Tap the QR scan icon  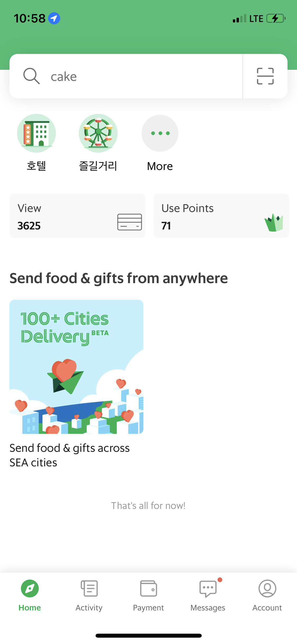click(265, 76)
